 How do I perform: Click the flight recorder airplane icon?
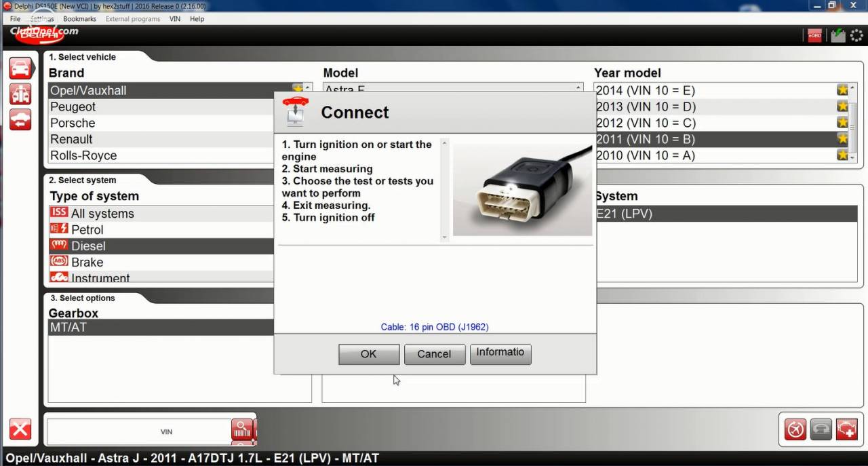(x=795, y=429)
